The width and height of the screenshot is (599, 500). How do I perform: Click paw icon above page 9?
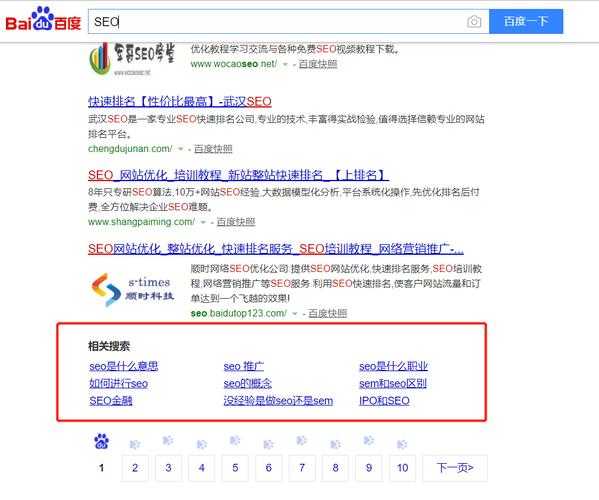[x=368, y=440]
